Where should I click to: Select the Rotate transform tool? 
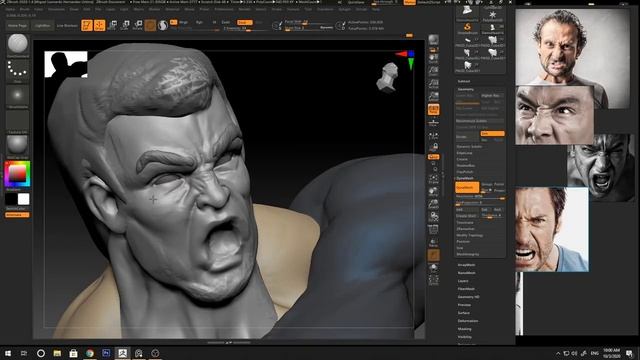tap(138, 25)
